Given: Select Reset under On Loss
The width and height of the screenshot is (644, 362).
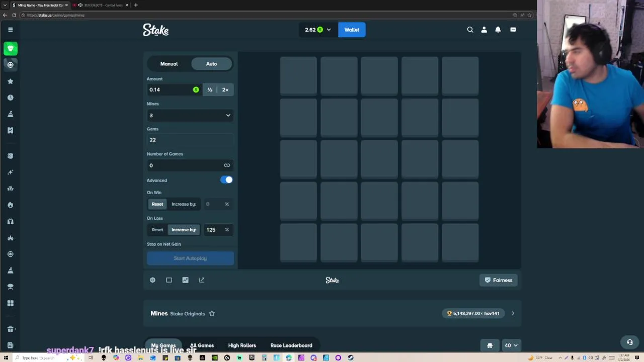Looking at the screenshot, I should click(x=157, y=230).
